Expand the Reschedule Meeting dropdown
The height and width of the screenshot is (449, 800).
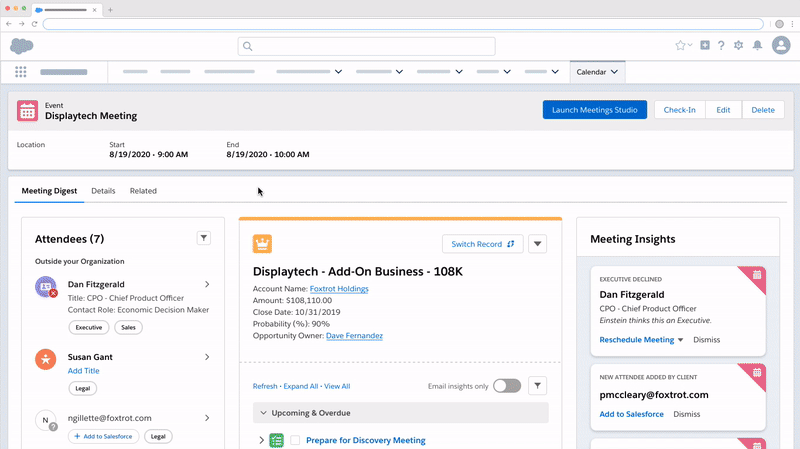[x=681, y=340]
